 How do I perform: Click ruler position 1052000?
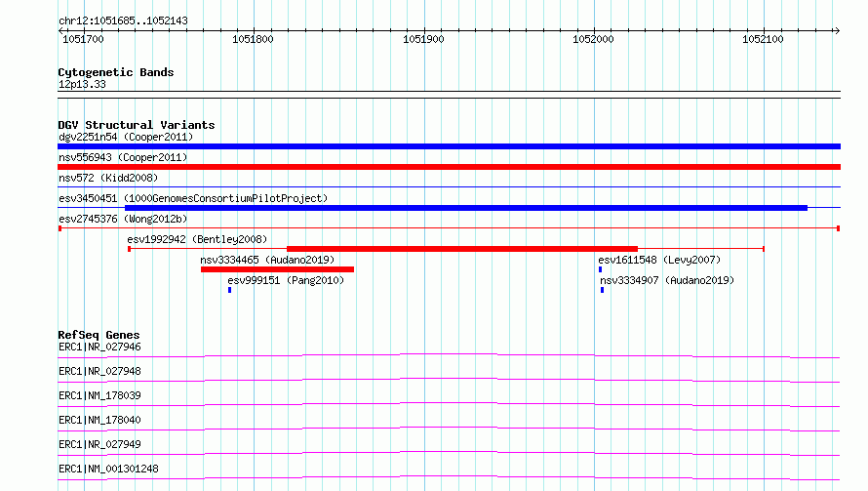click(x=593, y=39)
